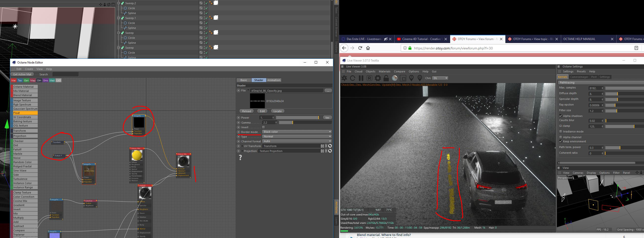Screen dimensions: 644x238
Task: Click the R render region icon in Live Viewer
Action: (369, 78)
